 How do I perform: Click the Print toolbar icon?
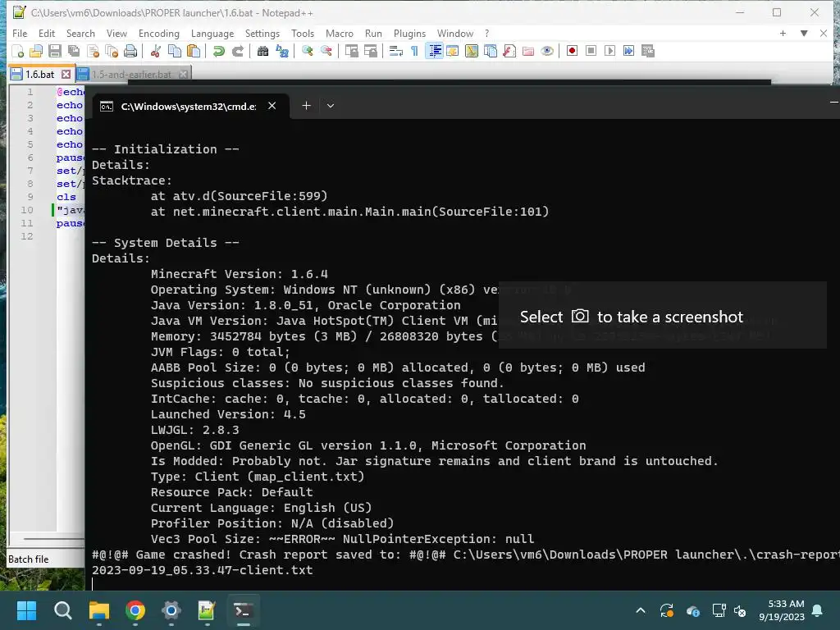pos(130,51)
